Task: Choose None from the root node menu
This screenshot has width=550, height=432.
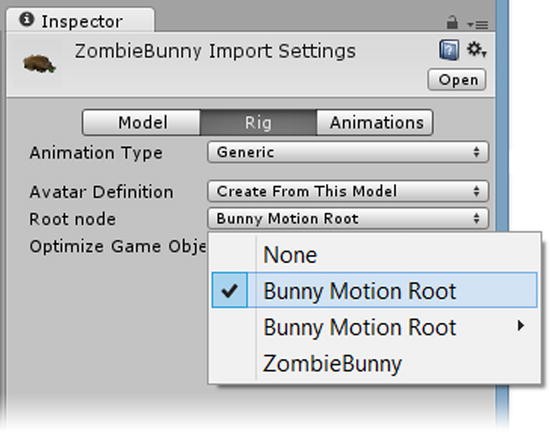Action: pyautogui.click(x=375, y=255)
